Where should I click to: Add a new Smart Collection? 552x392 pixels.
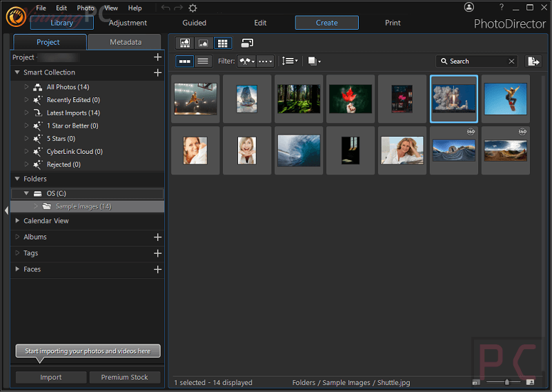click(x=158, y=72)
